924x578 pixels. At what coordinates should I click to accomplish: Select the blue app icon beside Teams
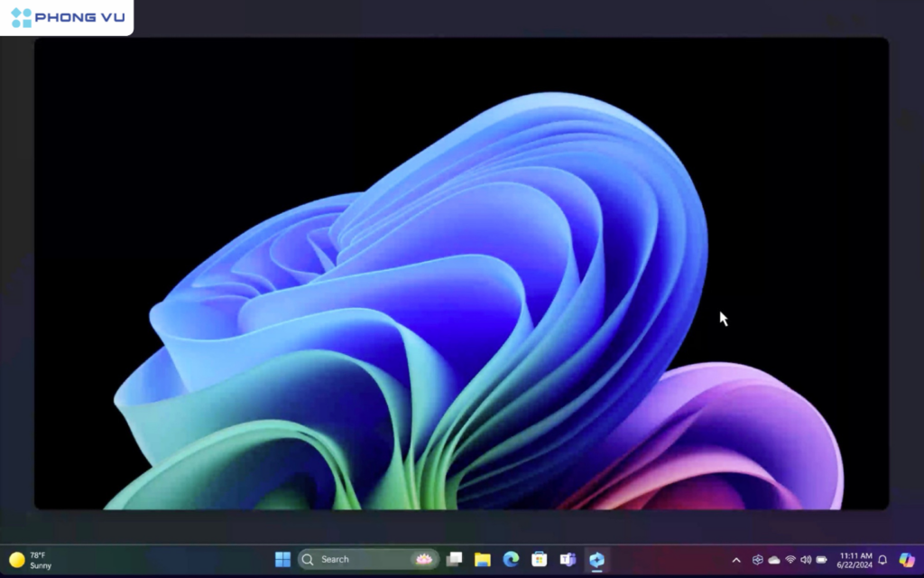tap(596, 558)
